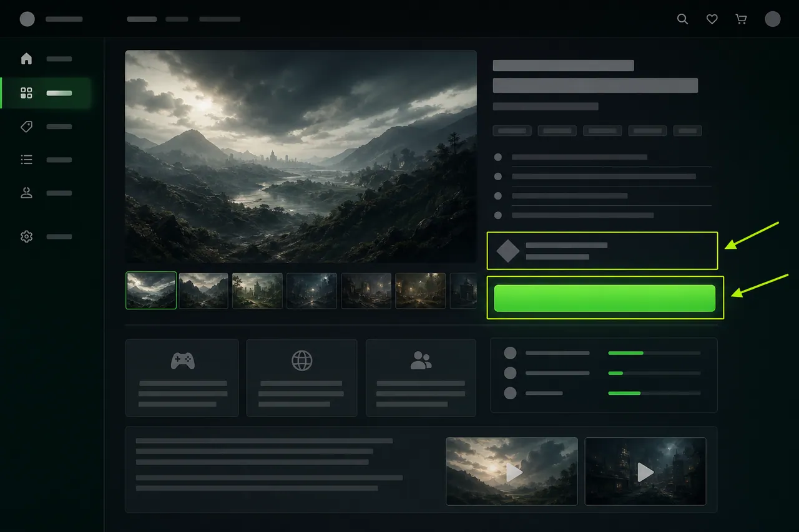
Task: Select the green forest ruins thumbnail
Action: point(258,291)
